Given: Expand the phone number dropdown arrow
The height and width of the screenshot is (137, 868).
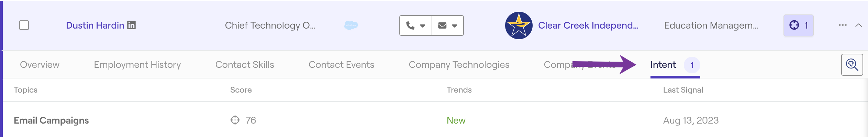Looking at the screenshot, I should (423, 26).
